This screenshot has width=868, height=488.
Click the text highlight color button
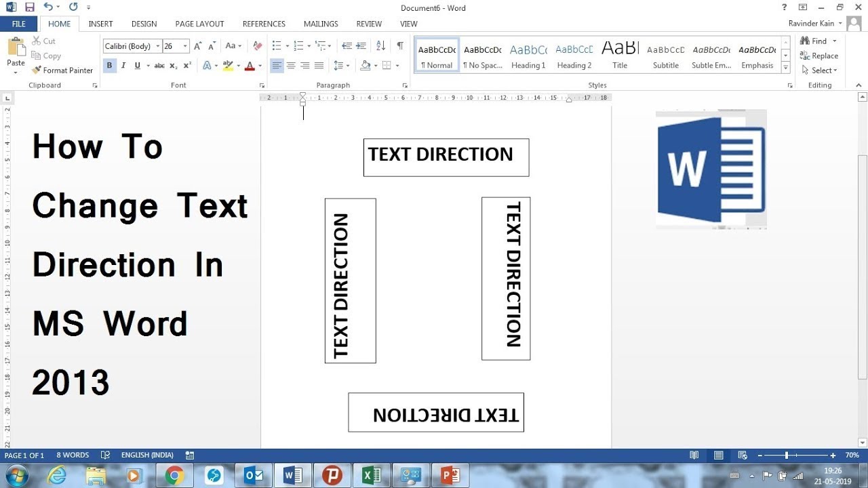coord(228,66)
